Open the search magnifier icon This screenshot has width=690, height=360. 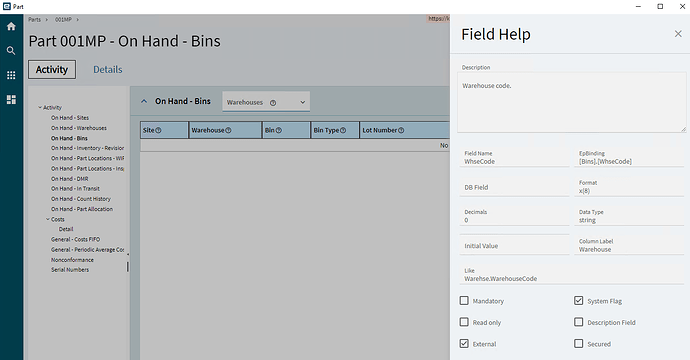(11, 51)
